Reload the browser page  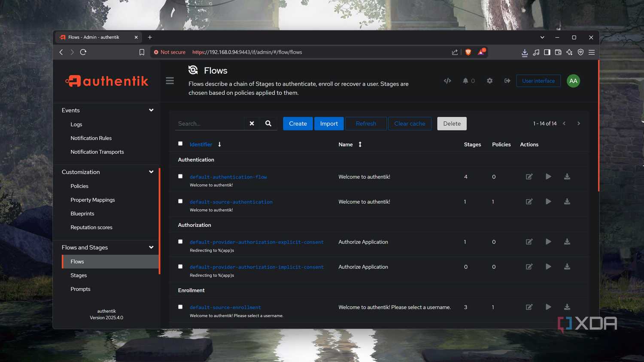coord(83,52)
